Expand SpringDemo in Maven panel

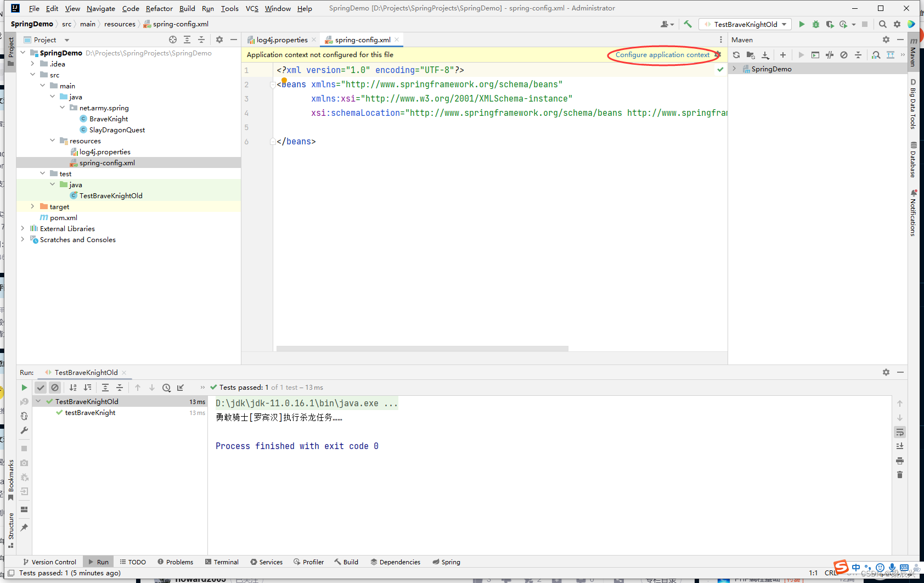tap(735, 69)
